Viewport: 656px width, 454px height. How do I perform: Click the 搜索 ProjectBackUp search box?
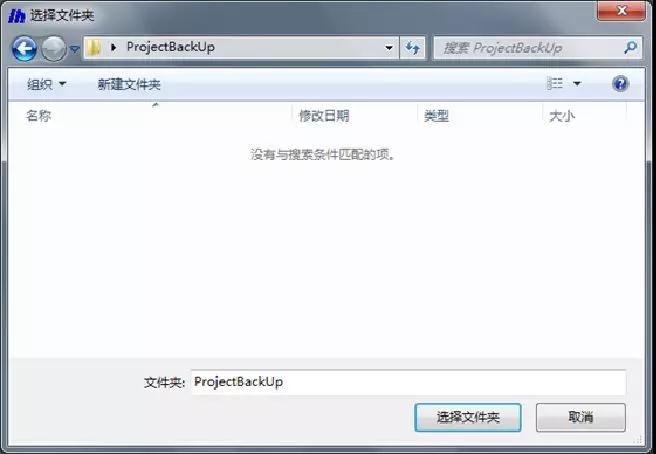(531, 48)
